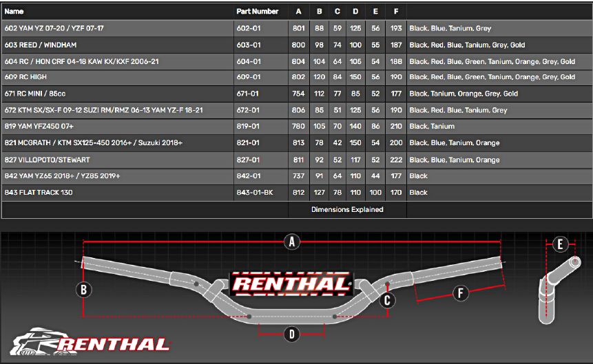Click part number 842-01
The height and width of the screenshot is (364, 593).
click(249, 176)
